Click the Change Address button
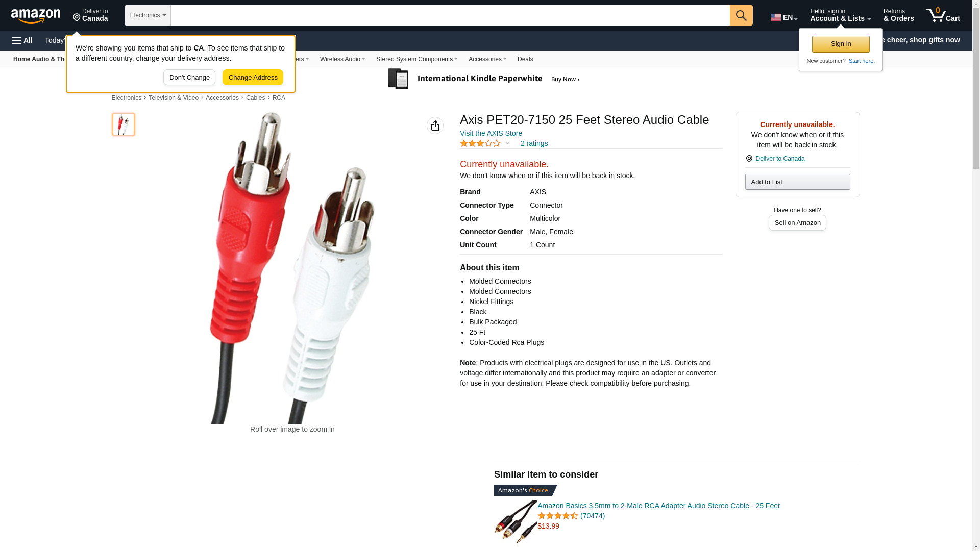980x551 pixels. pyautogui.click(x=253, y=78)
